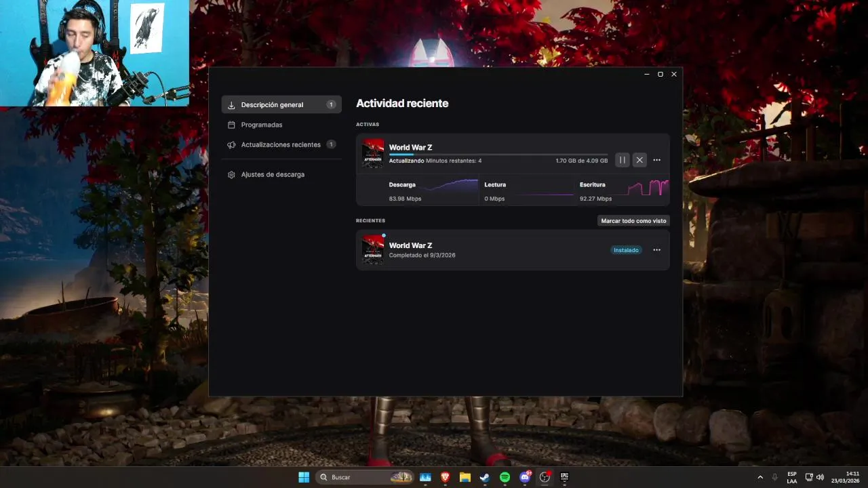
Task: Click the Buscar taskbar search box
Action: pos(366,477)
